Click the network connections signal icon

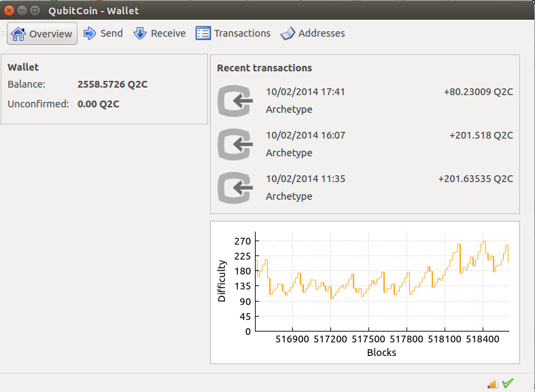[492, 384]
